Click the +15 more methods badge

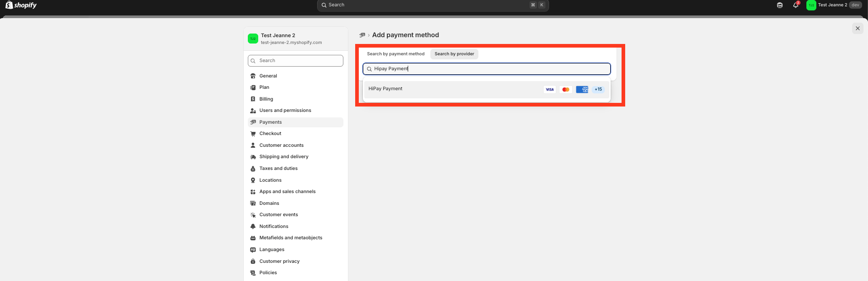(598, 89)
